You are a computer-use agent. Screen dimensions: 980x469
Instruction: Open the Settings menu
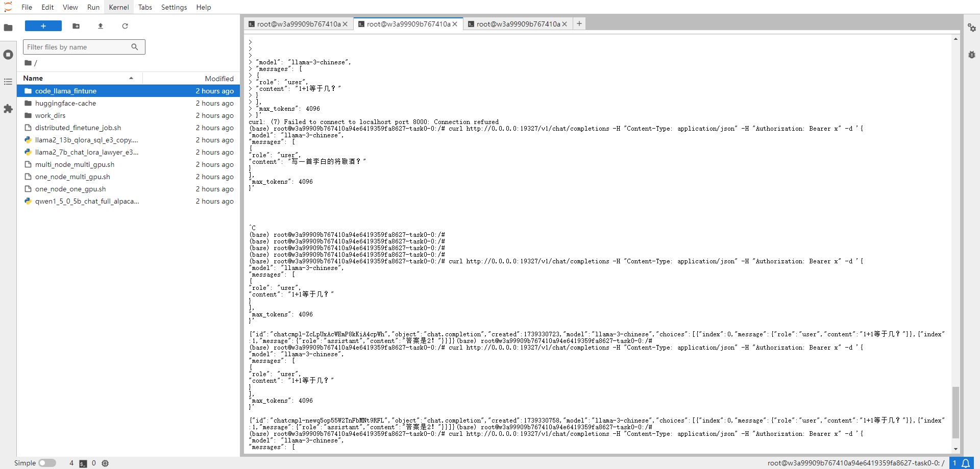coord(174,7)
